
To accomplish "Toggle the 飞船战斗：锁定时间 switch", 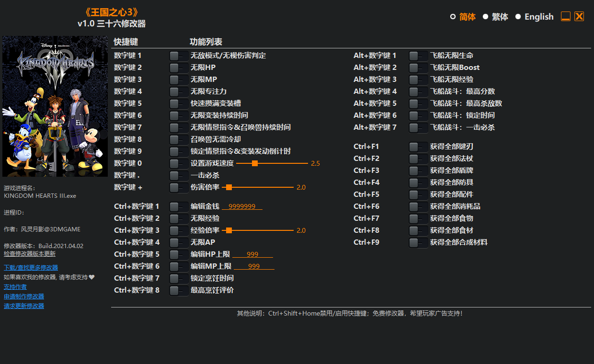I will [x=418, y=115].
